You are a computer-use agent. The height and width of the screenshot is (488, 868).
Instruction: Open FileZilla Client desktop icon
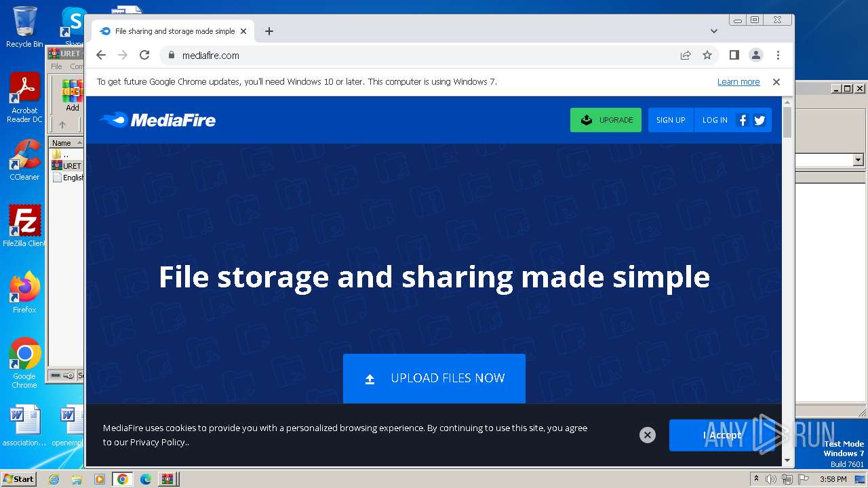click(24, 226)
